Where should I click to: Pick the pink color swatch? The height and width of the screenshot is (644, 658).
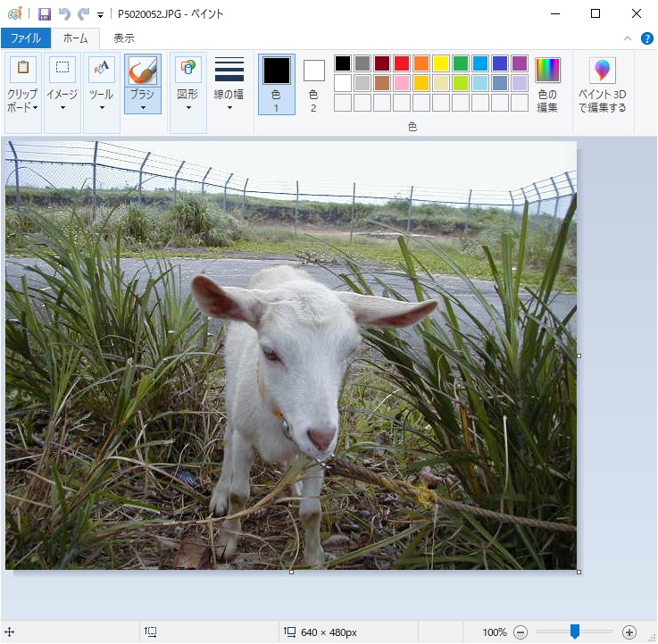(402, 83)
